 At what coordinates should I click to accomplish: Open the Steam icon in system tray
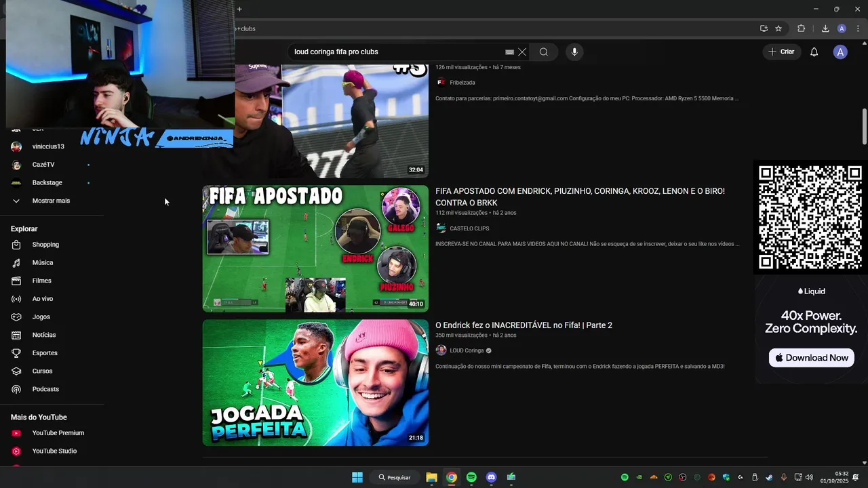point(769,477)
